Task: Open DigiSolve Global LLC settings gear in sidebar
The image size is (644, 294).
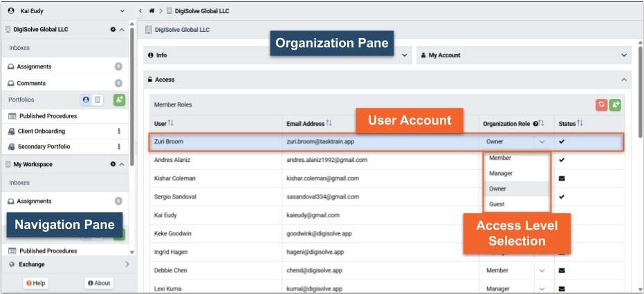Action: click(113, 30)
